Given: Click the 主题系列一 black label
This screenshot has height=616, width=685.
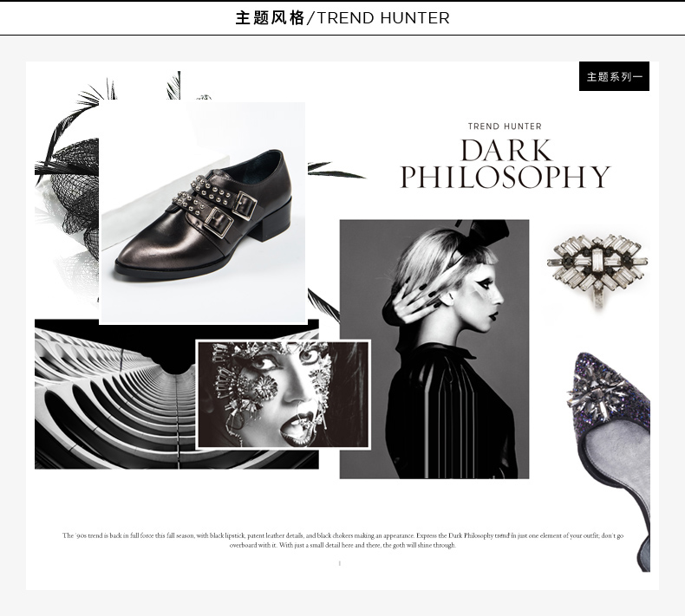Looking at the screenshot, I should [x=614, y=76].
